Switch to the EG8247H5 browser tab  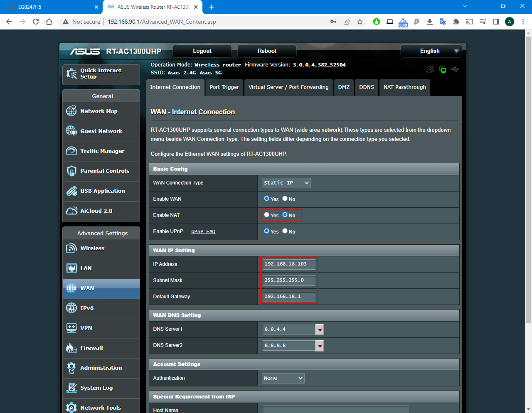coord(52,7)
